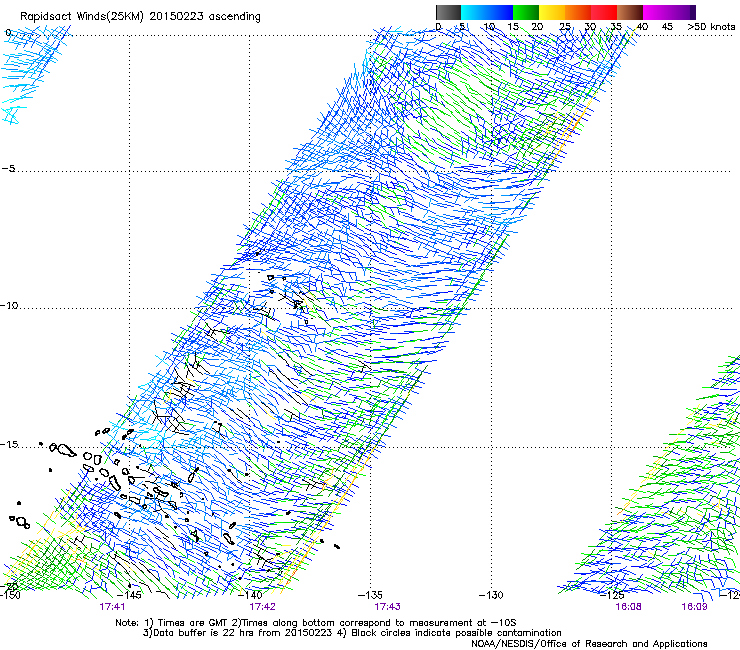The height and width of the screenshot is (650, 740).
Task: Click the '-140' longitude axis label
Action: [x=250, y=595]
